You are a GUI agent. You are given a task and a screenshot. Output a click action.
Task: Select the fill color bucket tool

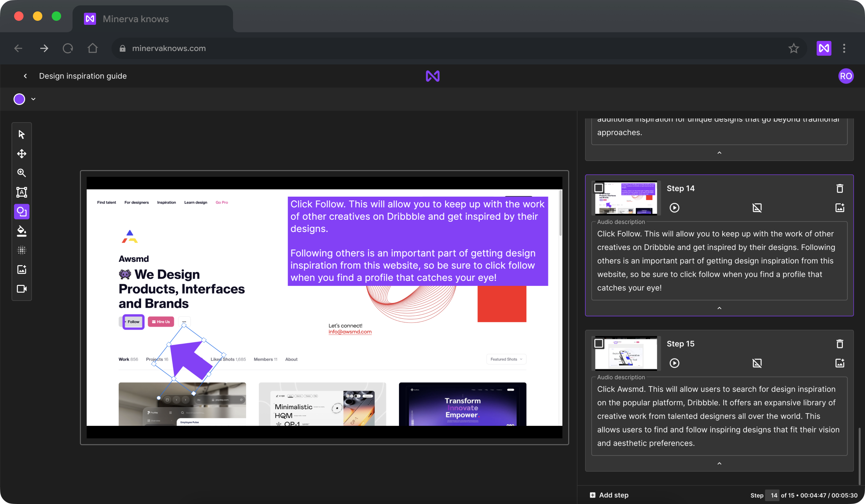[x=21, y=231]
